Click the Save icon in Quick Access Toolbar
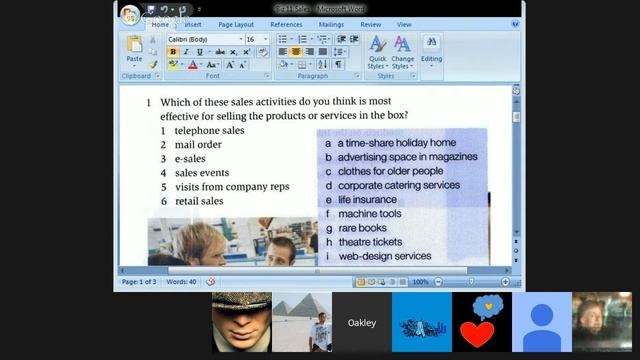 coord(151,9)
